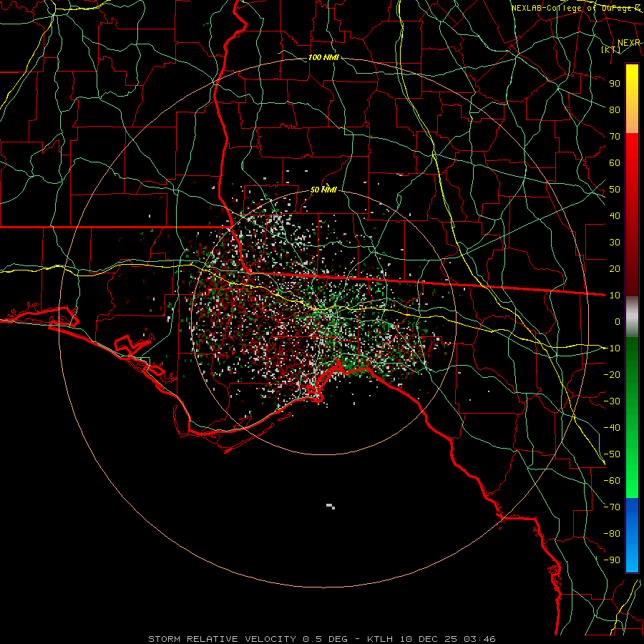Click the -60 value on velocity scale
Viewport: 644px width, 644px height.
(x=612, y=481)
